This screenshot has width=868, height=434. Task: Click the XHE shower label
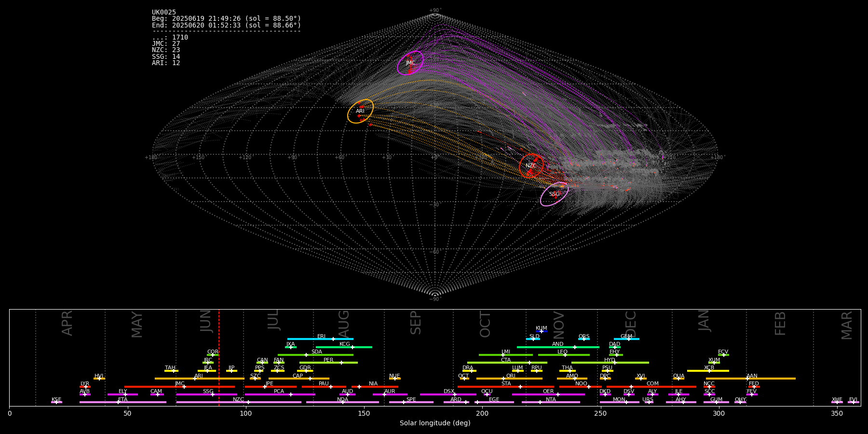pyautogui.click(x=837, y=400)
